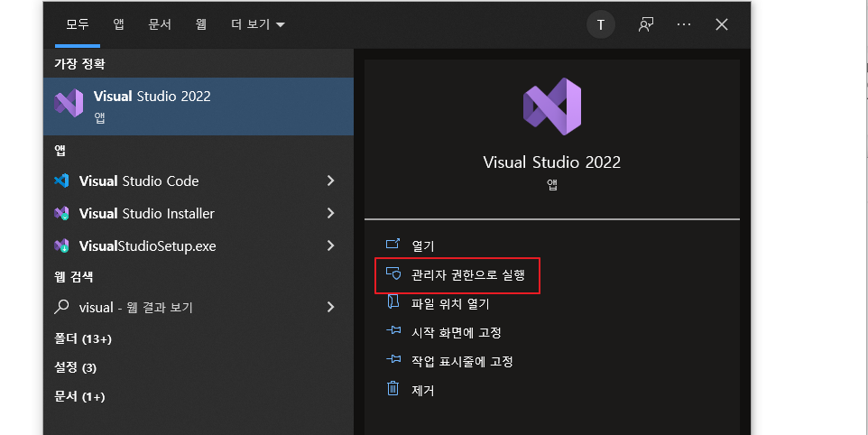Expand Visual Studio Installer chevron
Viewport: 868px width, 435px height.
point(330,213)
